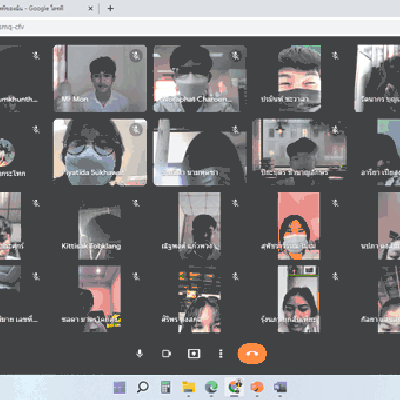Viewport: 400px width, 400px height.
Task: Open the taskbar search magnifier icon
Action: coord(143,387)
